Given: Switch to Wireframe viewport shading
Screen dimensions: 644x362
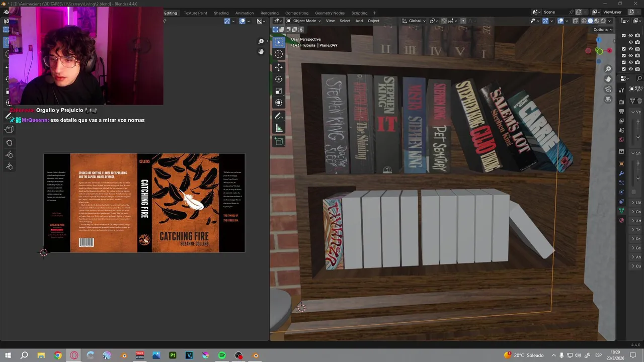Looking at the screenshot, I should point(584,21).
